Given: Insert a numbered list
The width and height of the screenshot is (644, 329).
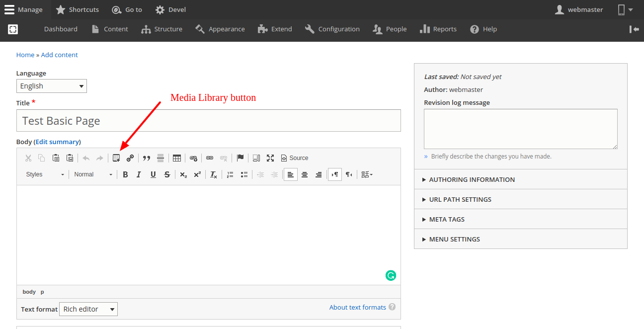Looking at the screenshot, I should [x=230, y=174].
